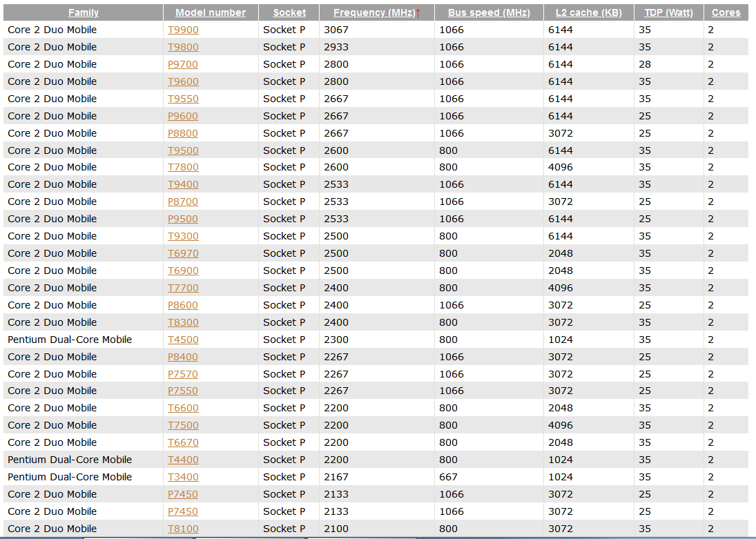Open the T6600 model link

tap(183, 409)
